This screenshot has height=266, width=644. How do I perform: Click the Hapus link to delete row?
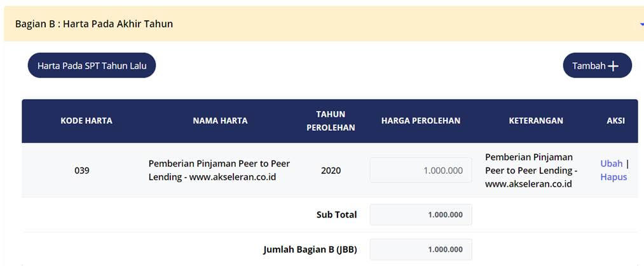click(x=613, y=177)
